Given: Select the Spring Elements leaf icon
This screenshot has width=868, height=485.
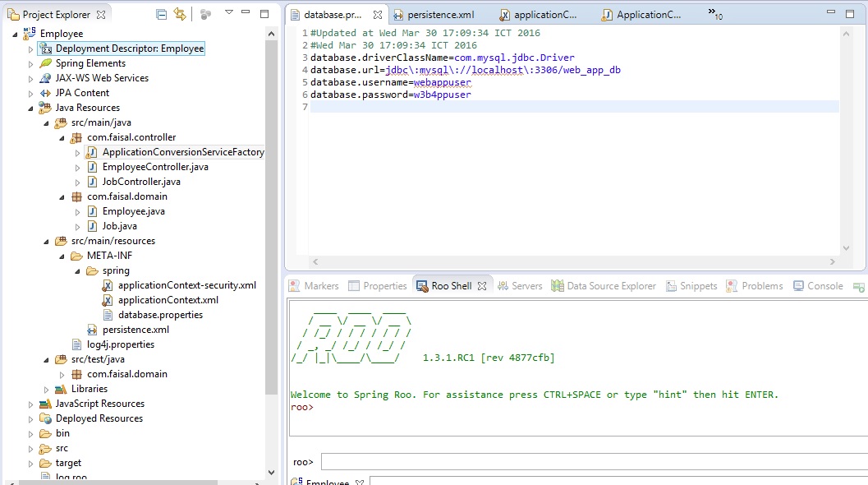Looking at the screenshot, I should coord(45,63).
